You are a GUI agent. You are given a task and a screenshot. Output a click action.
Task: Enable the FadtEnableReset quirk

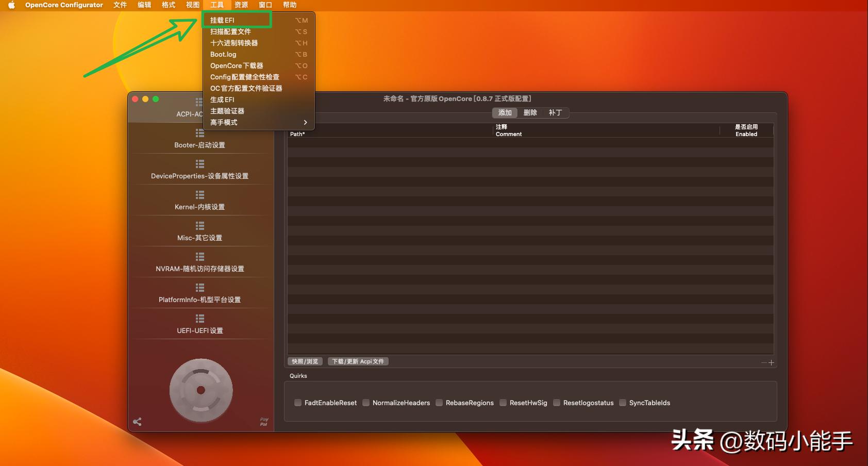click(298, 403)
